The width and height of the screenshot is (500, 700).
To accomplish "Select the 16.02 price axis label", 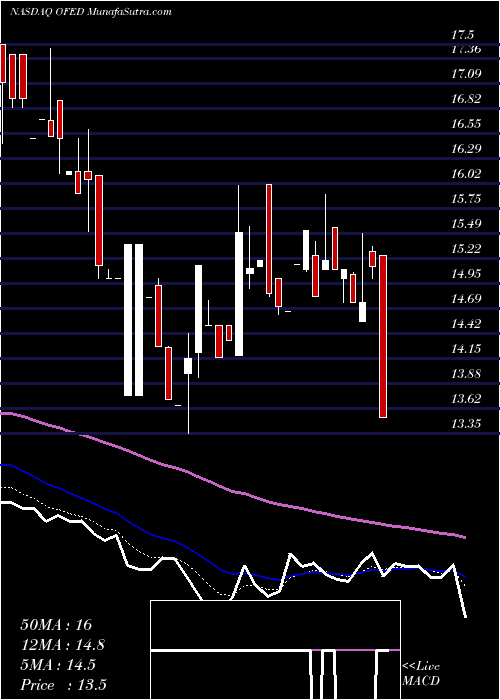I will click(467, 173).
